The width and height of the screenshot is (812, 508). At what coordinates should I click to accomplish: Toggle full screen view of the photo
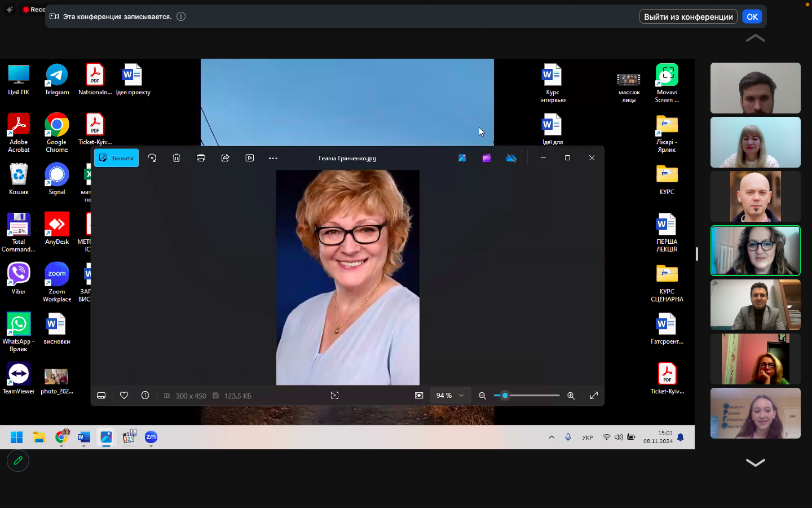pos(594,396)
